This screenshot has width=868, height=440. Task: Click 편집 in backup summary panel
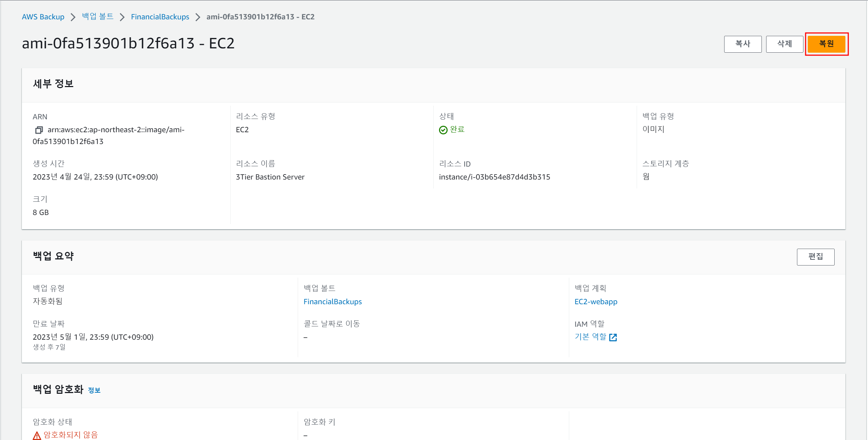pos(815,257)
